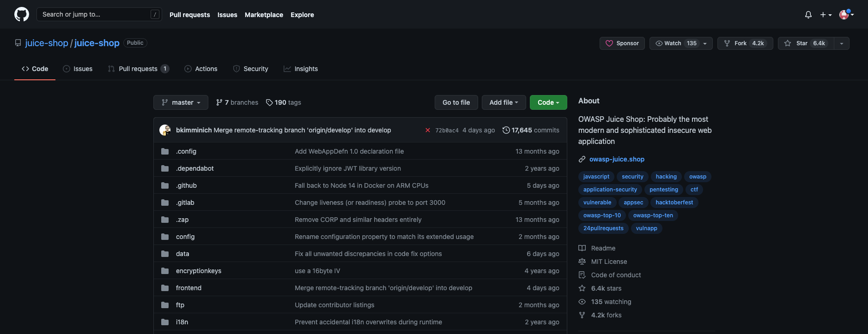Viewport: 868px width, 334px height.
Task: Open the notifications bell
Action: pyautogui.click(x=808, y=15)
